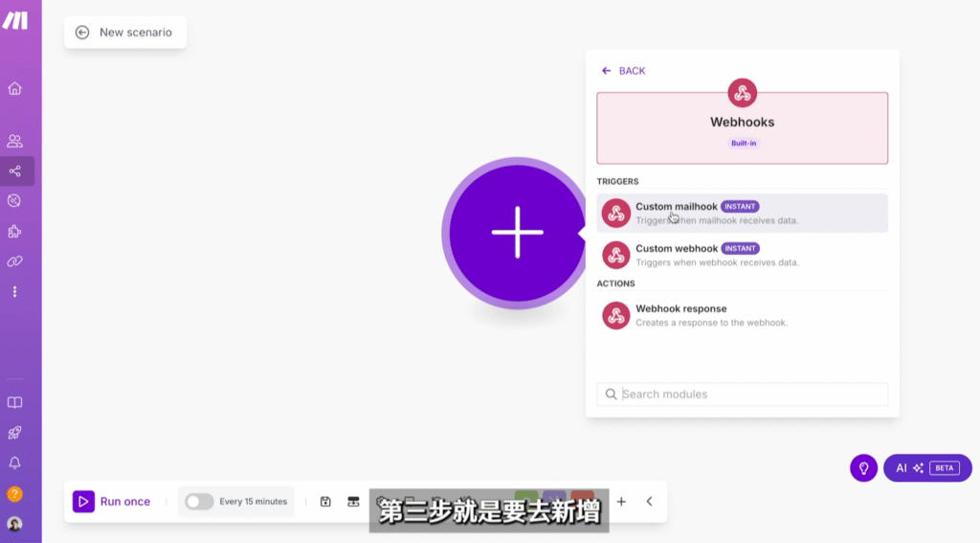Image resolution: width=980 pixels, height=543 pixels.
Task: Expand the three-dot More menu in sidebar
Action: 14,291
